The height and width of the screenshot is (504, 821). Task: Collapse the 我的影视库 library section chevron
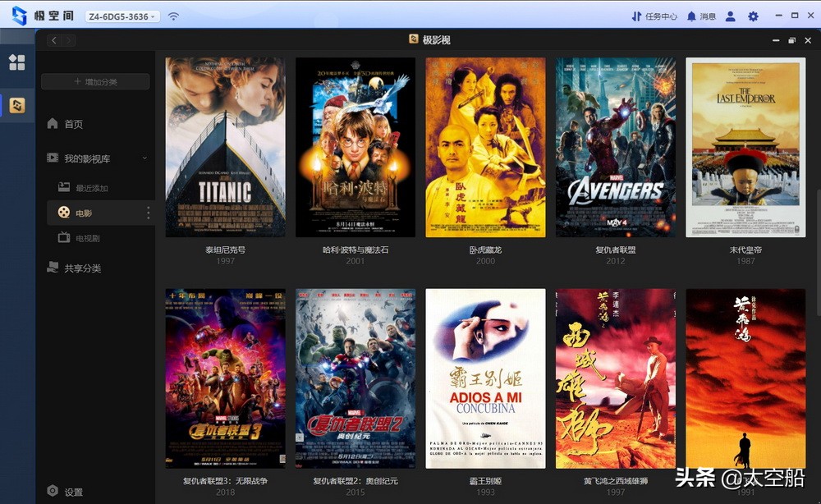pyautogui.click(x=144, y=158)
